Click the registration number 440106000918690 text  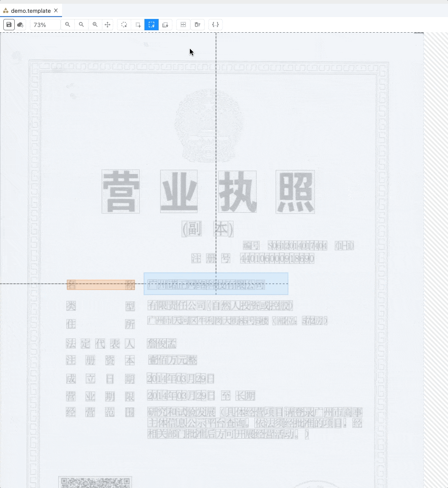pyautogui.click(x=277, y=258)
